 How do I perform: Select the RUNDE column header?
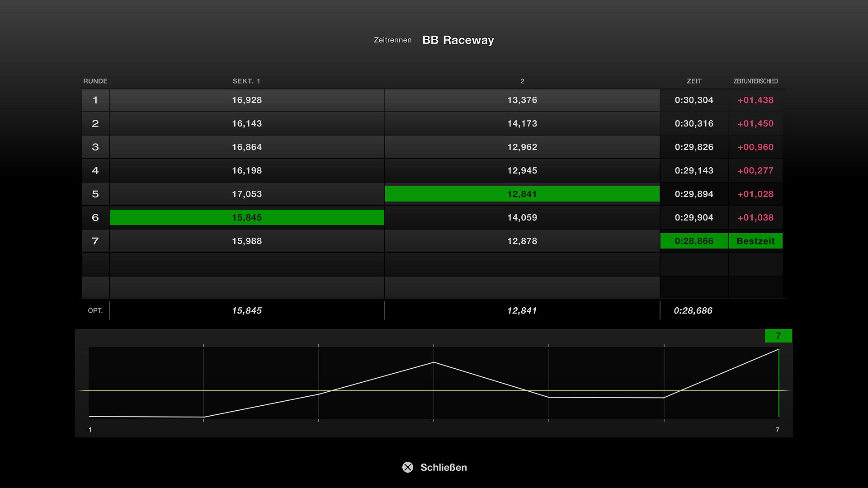95,81
